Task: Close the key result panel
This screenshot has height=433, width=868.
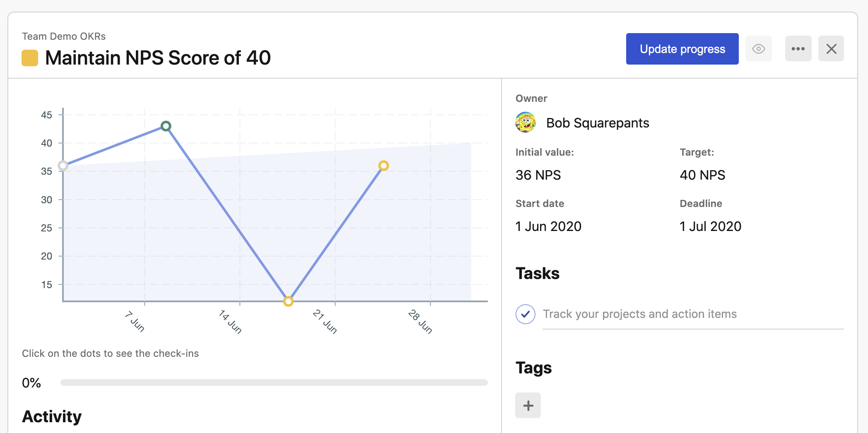Action: [x=831, y=49]
